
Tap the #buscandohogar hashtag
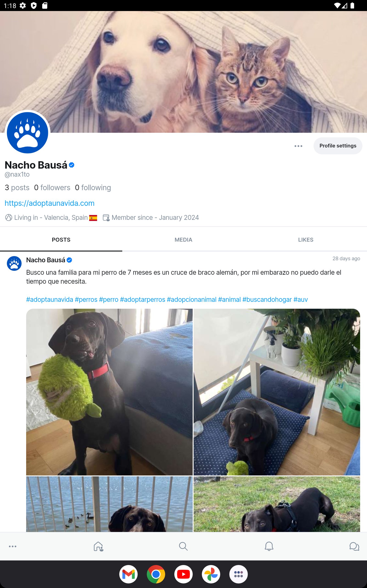point(267,300)
